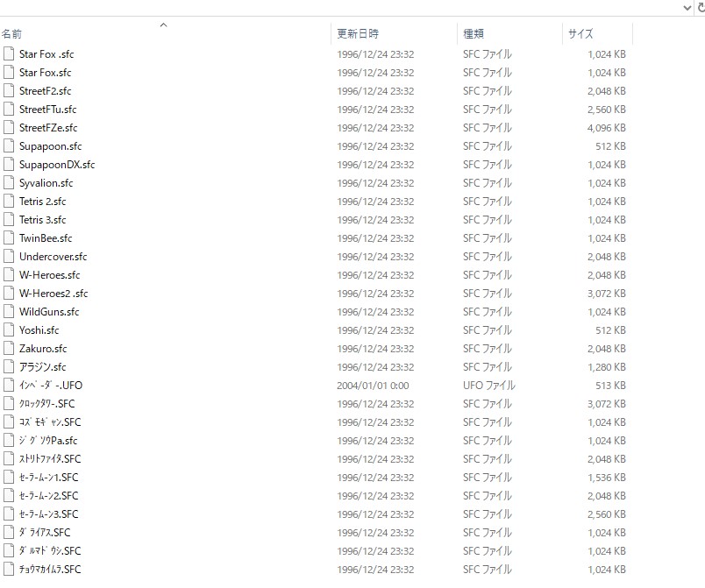This screenshot has height=588, width=705.
Task: Select the file name ダルマドウシ.SFC
Action: (50, 551)
